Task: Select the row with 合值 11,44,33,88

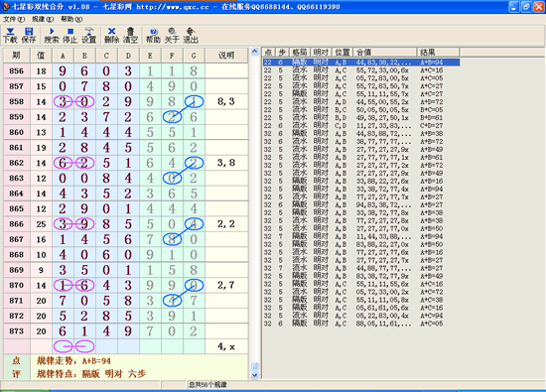Action: pos(361,236)
